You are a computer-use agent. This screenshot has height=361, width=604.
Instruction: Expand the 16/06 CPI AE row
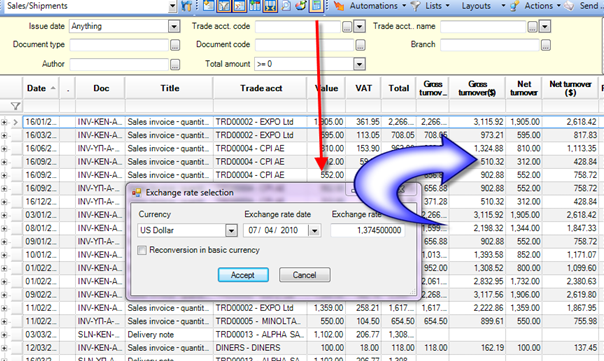point(4,149)
